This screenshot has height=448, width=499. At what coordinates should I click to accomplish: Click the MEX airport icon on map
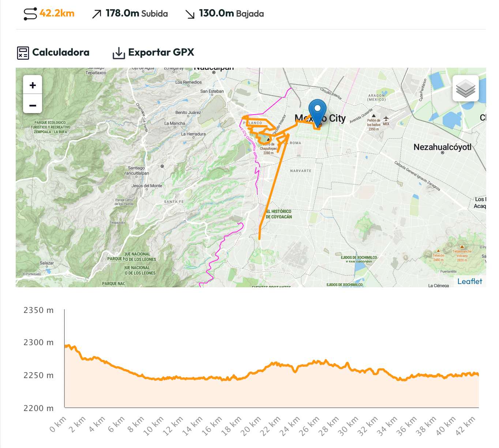(386, 119)
